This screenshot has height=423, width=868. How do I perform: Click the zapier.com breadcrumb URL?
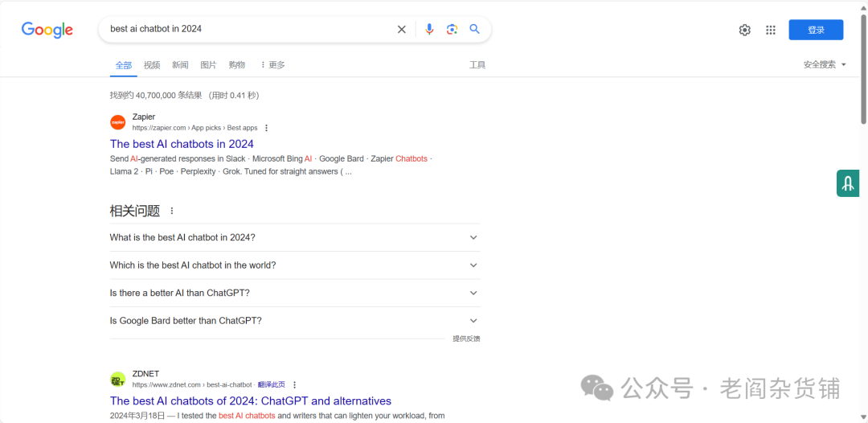tap(194, 128)
